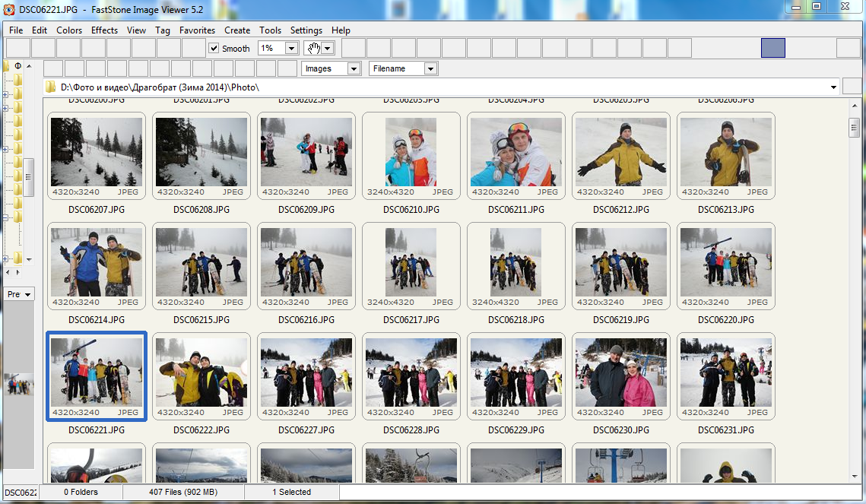Select the DSC06230.JPG thumbnail
Screen dimensions: 866x504
[620, 376]
